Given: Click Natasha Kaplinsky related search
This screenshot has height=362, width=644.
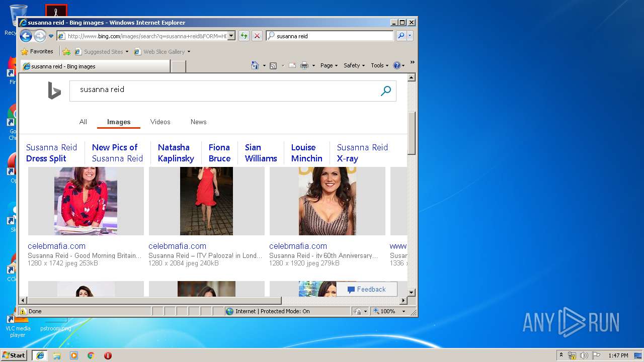Looking at the screenshot, I should [176, 153].
